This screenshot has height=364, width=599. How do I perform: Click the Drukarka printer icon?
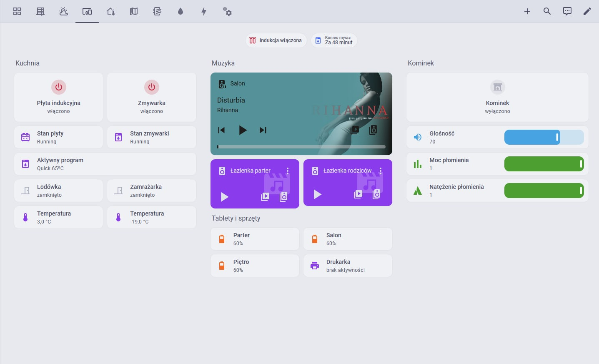click(315, 266)
